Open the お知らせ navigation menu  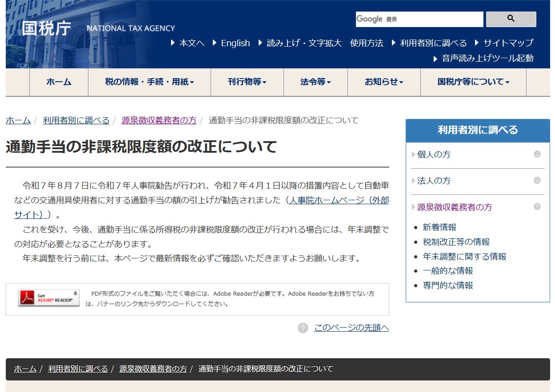(384, 82)
